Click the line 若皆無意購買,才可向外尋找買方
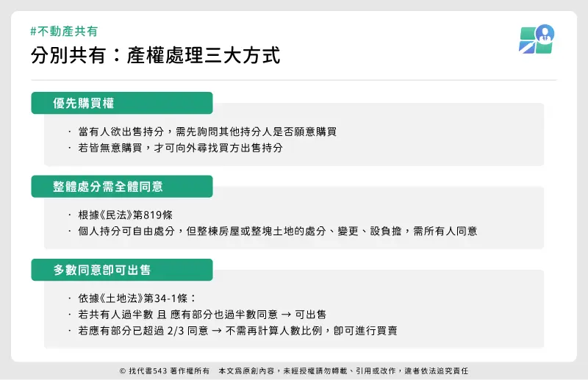This screenshot has width=588, height=380. click(180, 148)
